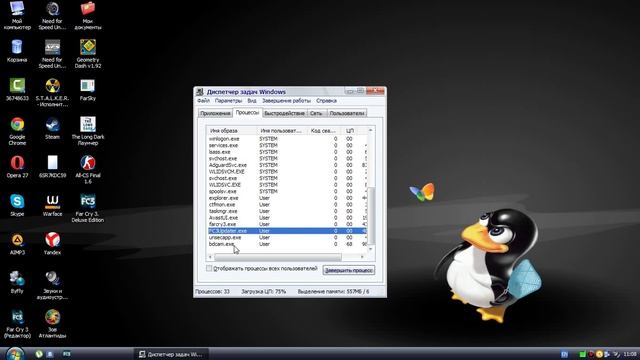
Task: Select the Byfly desktop shortcut
Action: [17, 282]
